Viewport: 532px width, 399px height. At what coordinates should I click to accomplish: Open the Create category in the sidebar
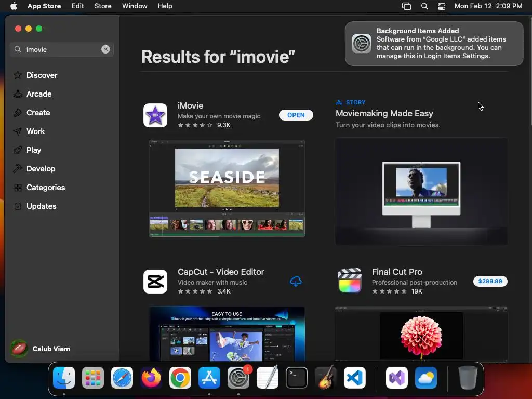(x=61, y=112)
